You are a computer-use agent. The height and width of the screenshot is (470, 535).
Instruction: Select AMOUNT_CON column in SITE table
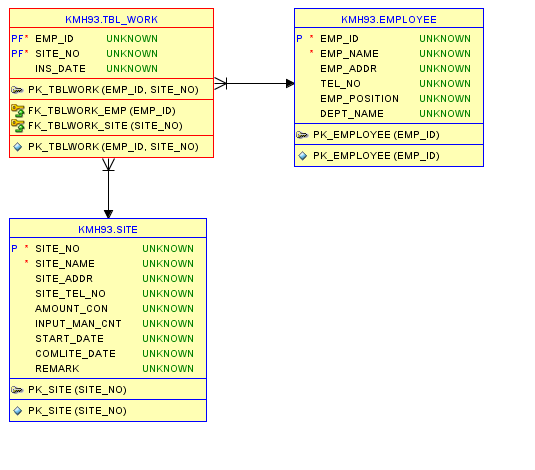coord(71,309)
